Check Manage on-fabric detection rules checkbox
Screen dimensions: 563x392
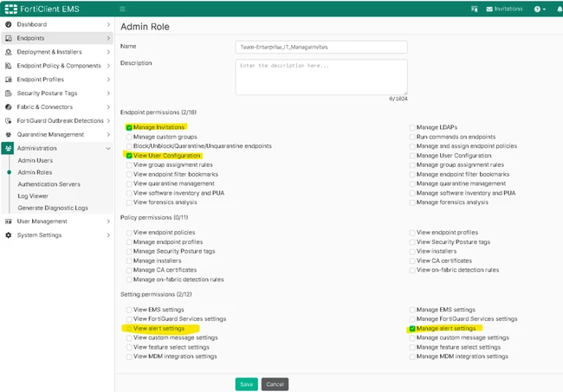[x=129, y=280]
